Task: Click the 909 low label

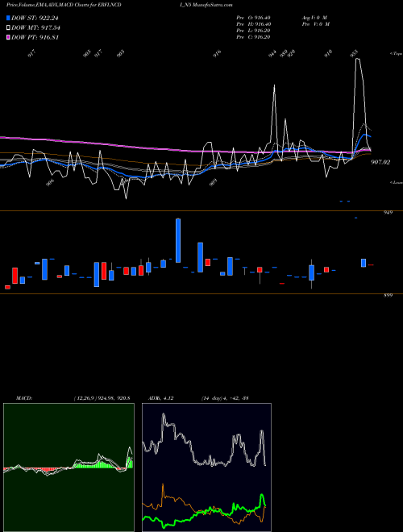Action: pyautogui.click(x=213, y=182)
